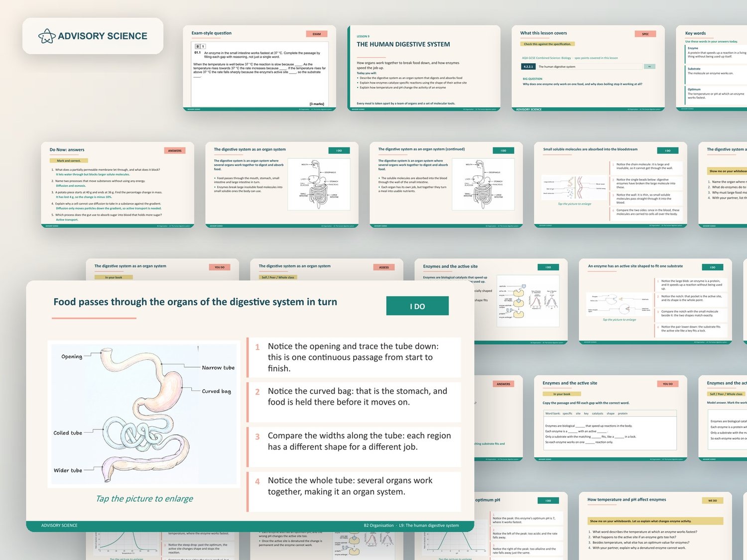Click the 'Coiled tube' diagram label
Viewport: 747px width, 560px height.
pos(68,433)
